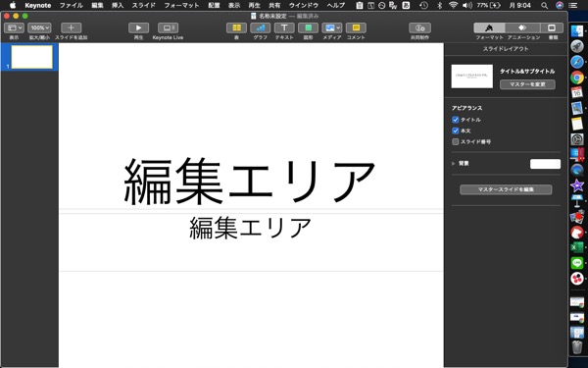Start Keynote Live from toolbar
Viewport: 588px width, 368px height.
click(168, 27)
